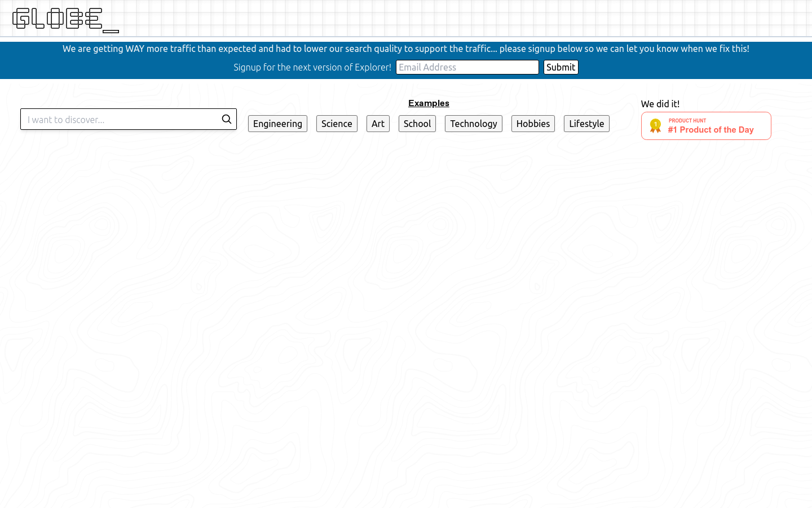Screen dimensions: 812x508
Task: Select the Technology example
Action: [473, 124]
